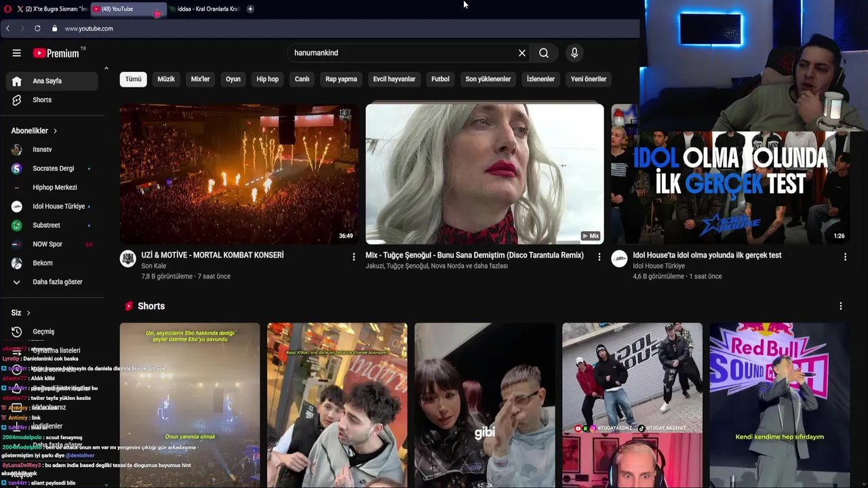
Task: Go back with browser back arrow
Action: 7,28
